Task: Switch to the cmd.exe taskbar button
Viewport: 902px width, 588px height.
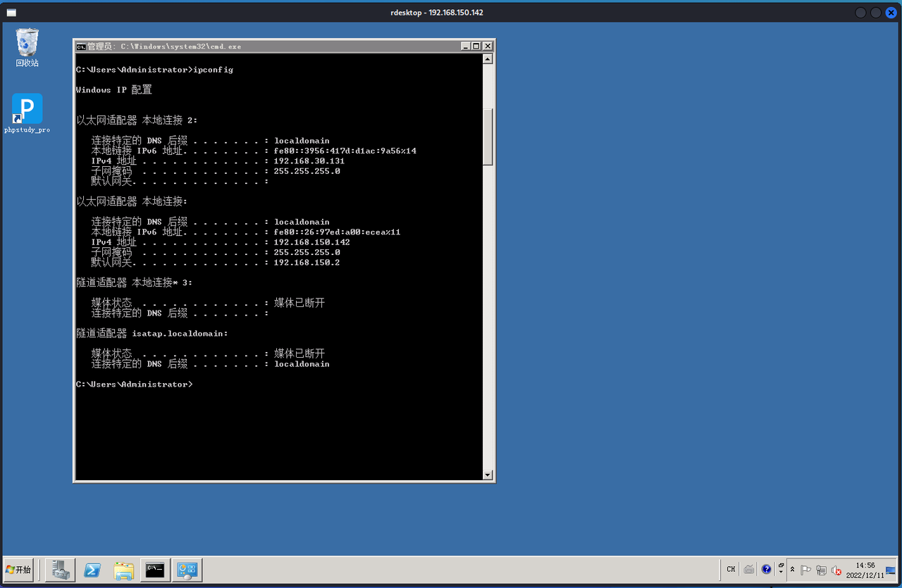Action: pos(155,570)
